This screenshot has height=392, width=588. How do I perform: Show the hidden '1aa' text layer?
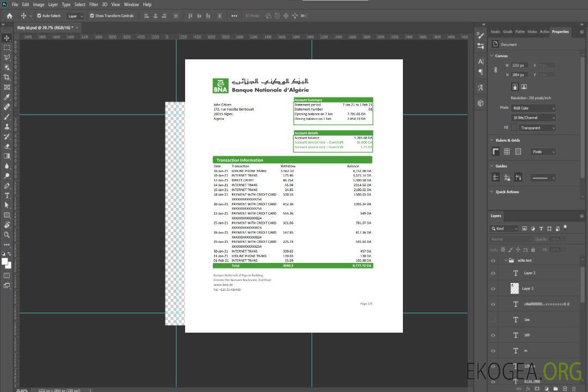(x=493, y=320)
